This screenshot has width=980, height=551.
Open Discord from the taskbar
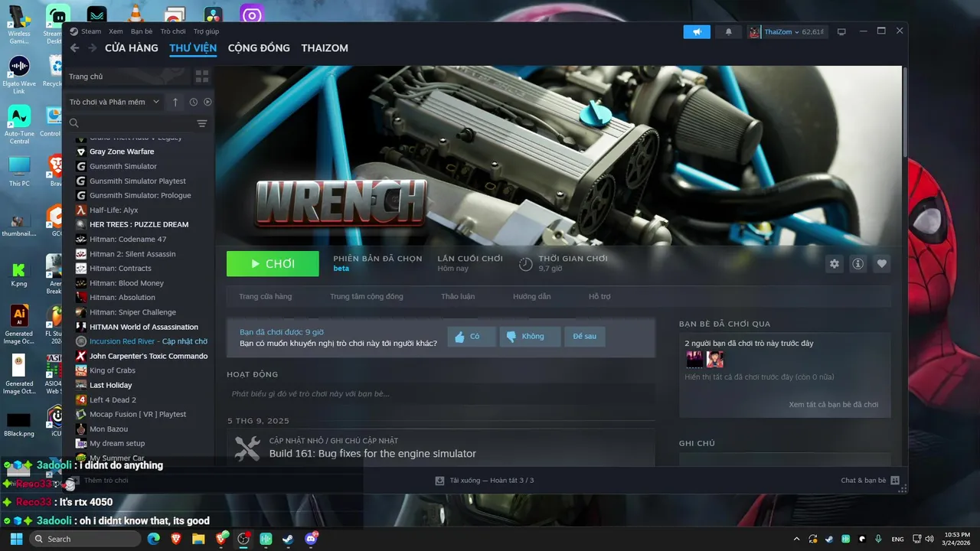pos(311,539)
